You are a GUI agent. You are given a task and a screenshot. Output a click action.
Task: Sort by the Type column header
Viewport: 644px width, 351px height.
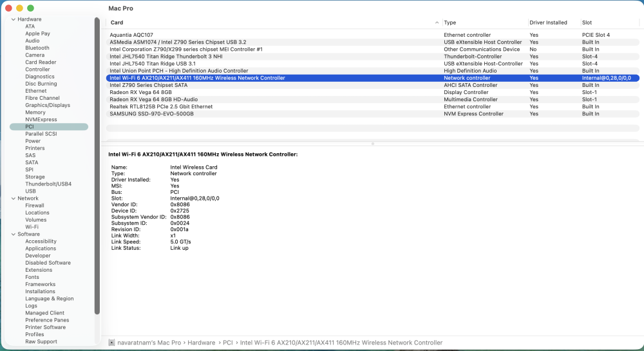450,23
